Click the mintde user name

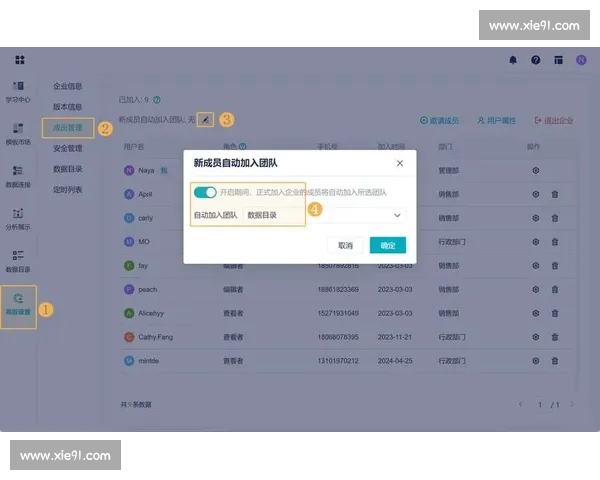click(x=148, y=361)
